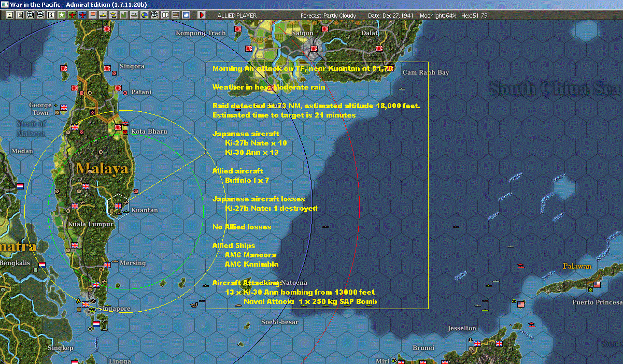Select the British flag base at Kuala Lumpur
This screenshot has height=364, width=623.
click(x=74, y=206)
